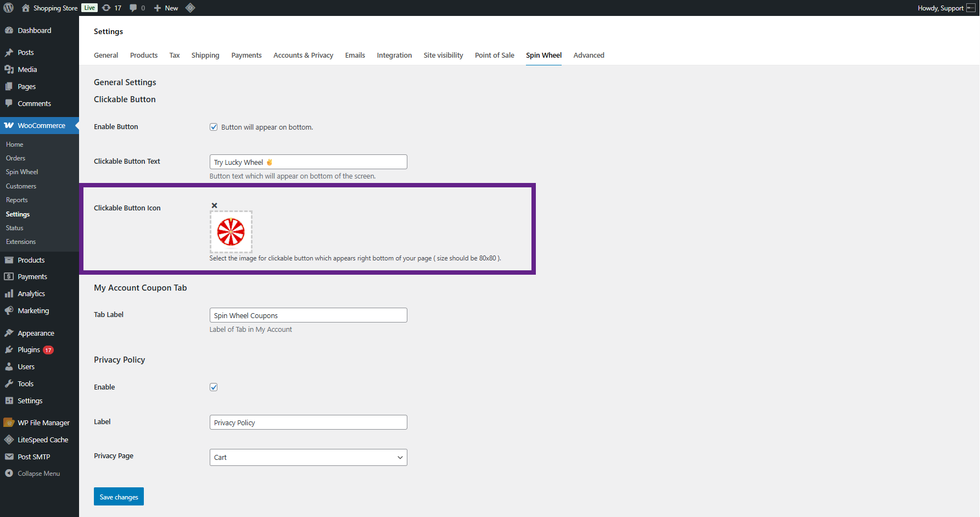980x517 pixels.
Task: Open Orders under WooCommerce menu
Action: [15, 158]
